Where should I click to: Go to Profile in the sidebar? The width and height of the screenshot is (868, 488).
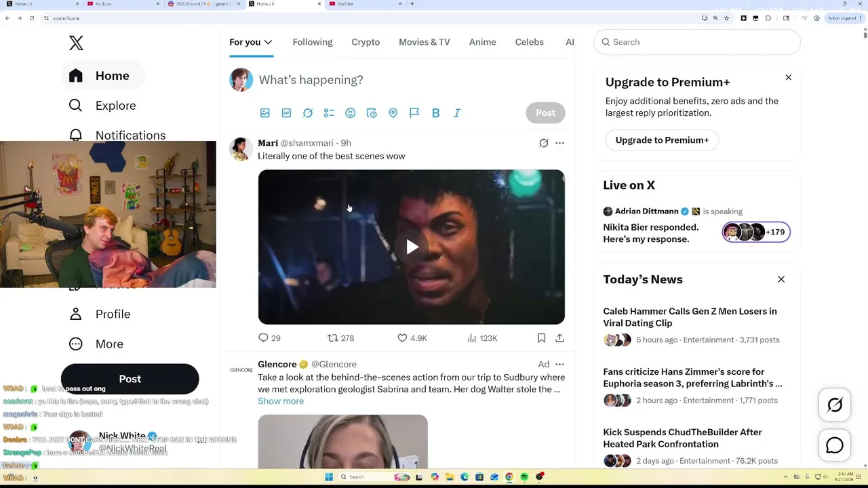pos(99,314)
